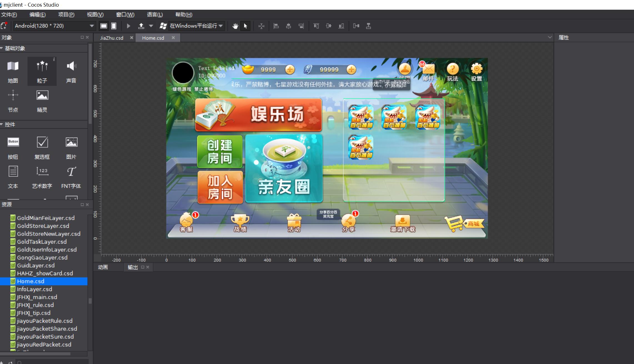Open the 文件(F) menu
The height and width of the screenshot is (364, 634).
pyautogui.click(x=9, y=14)
